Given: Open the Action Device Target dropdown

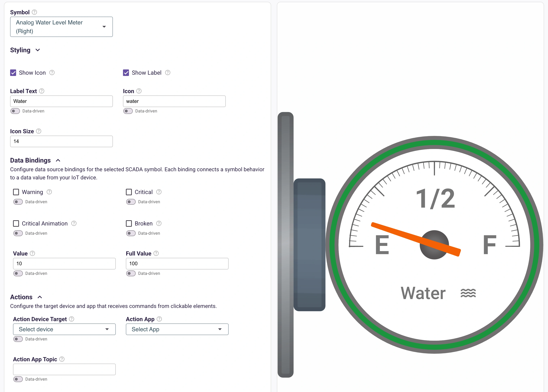Looking at the screenshot, I should tap(64, 329).
